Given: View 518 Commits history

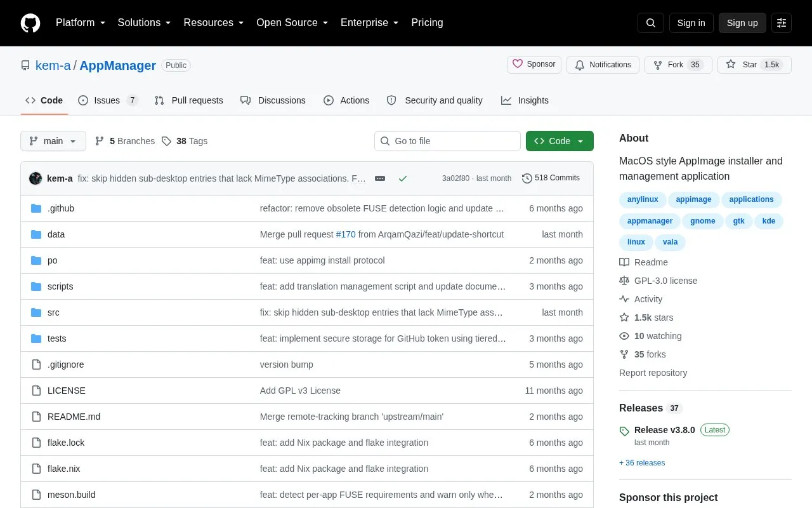Looking at the screenshot, I should [551, 178].
